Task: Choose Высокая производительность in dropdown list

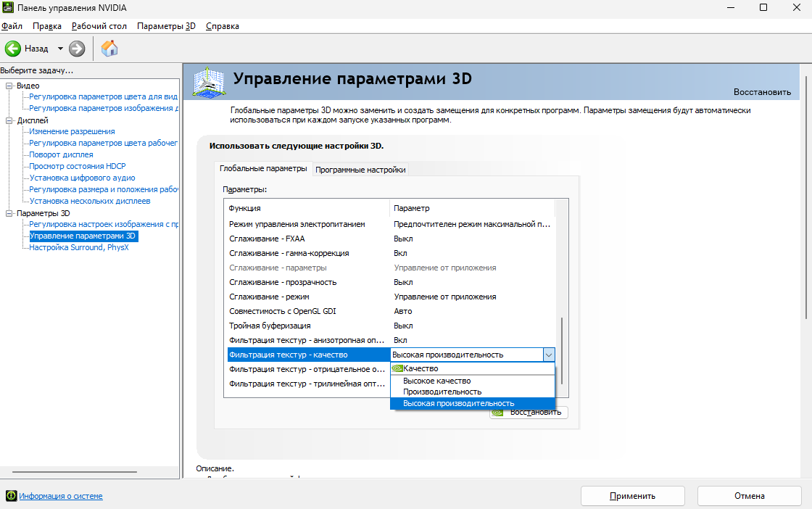Action: [x=472, y=403]
